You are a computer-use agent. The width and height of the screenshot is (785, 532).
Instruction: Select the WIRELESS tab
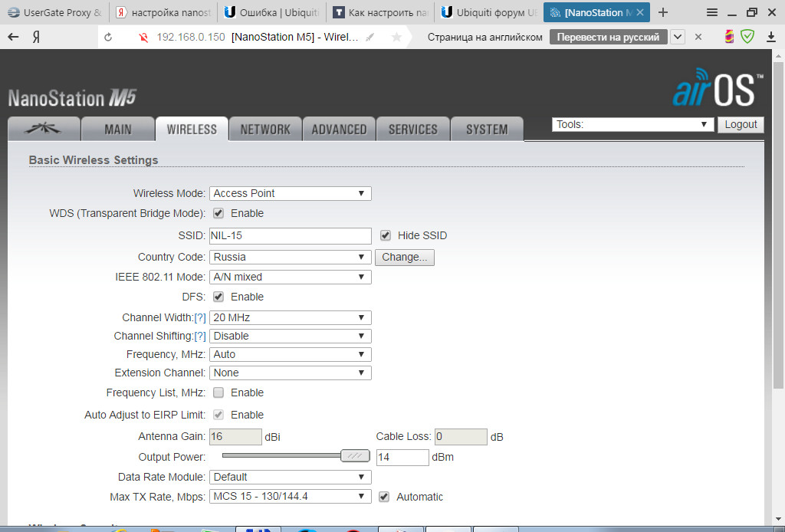point(192,129)
